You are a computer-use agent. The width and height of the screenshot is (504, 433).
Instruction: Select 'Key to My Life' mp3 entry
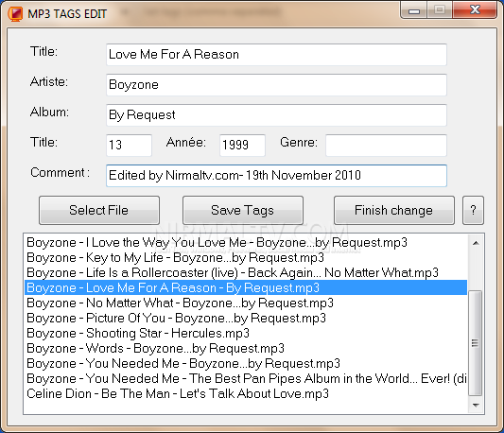[246, 257]
